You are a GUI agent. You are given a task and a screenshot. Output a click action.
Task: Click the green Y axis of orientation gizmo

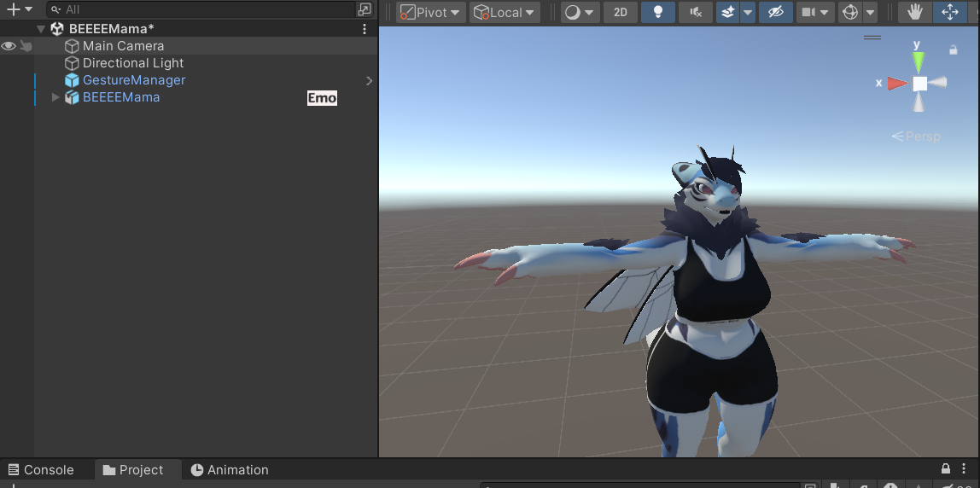pyautogui.click(x=919, y=62)
